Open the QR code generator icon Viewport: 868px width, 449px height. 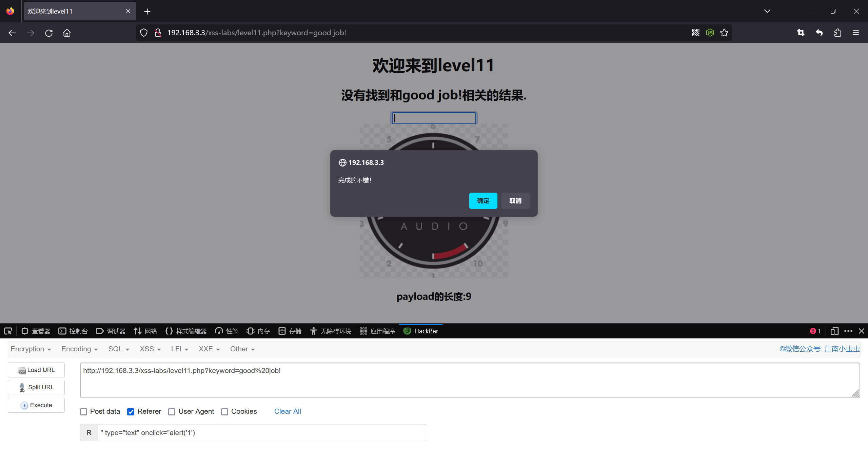[x=696, y=33]
